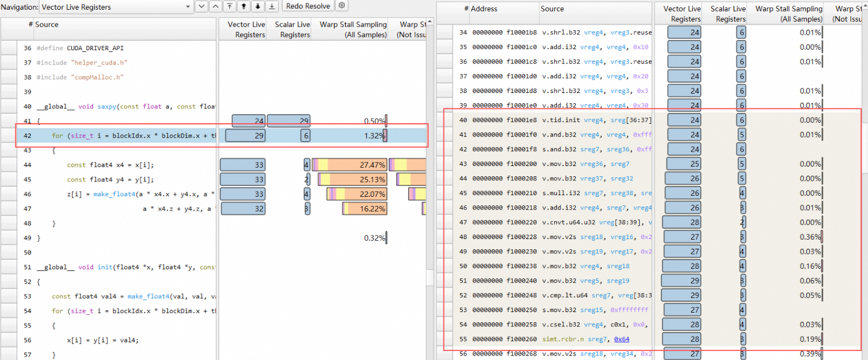Click the Address column header

coord(484,9)
